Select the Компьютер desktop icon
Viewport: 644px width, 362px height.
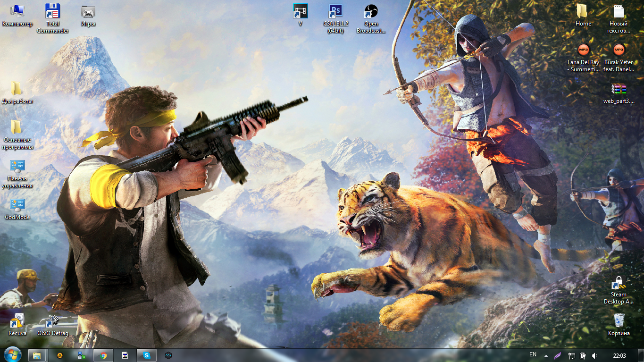(17, 15)
